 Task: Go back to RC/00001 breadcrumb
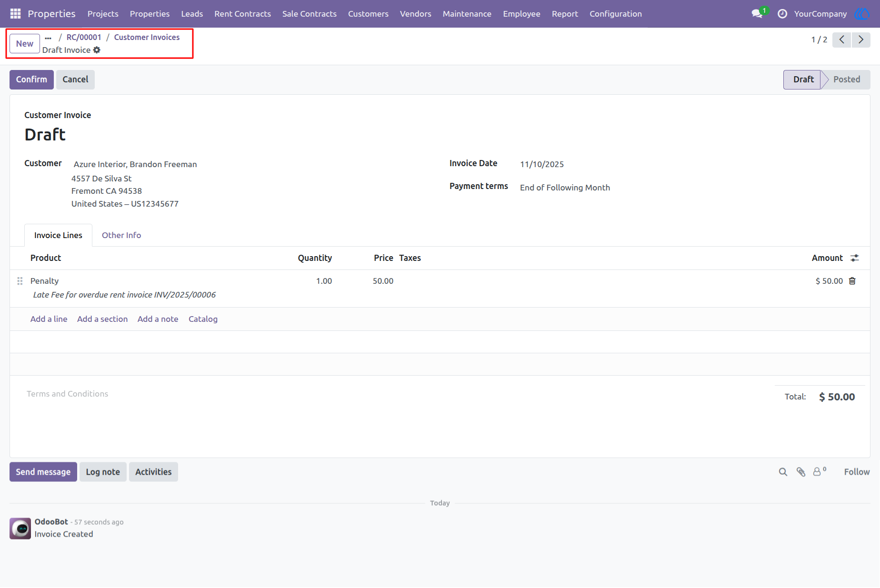pos(84,37)
